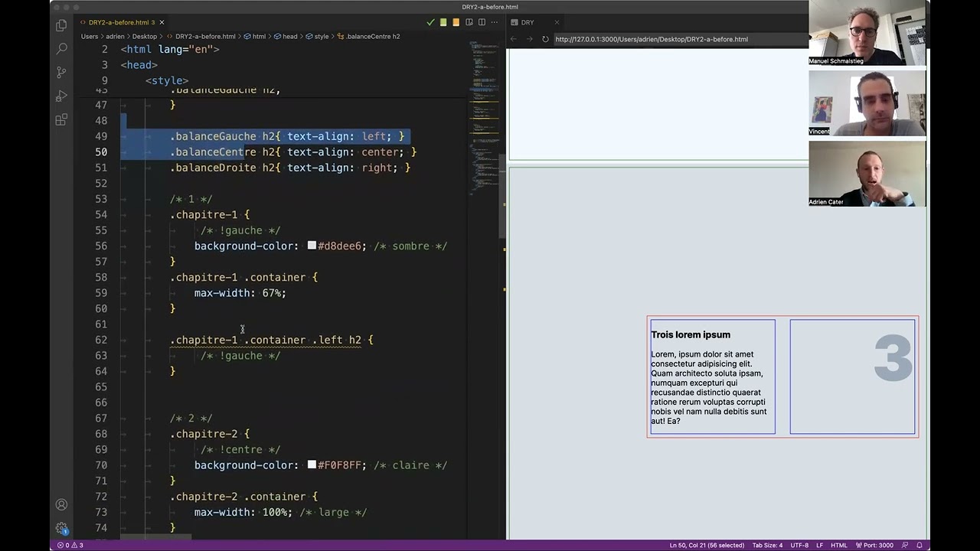Click the DRY2-a-before.html breadcrumb

[200, 36]
